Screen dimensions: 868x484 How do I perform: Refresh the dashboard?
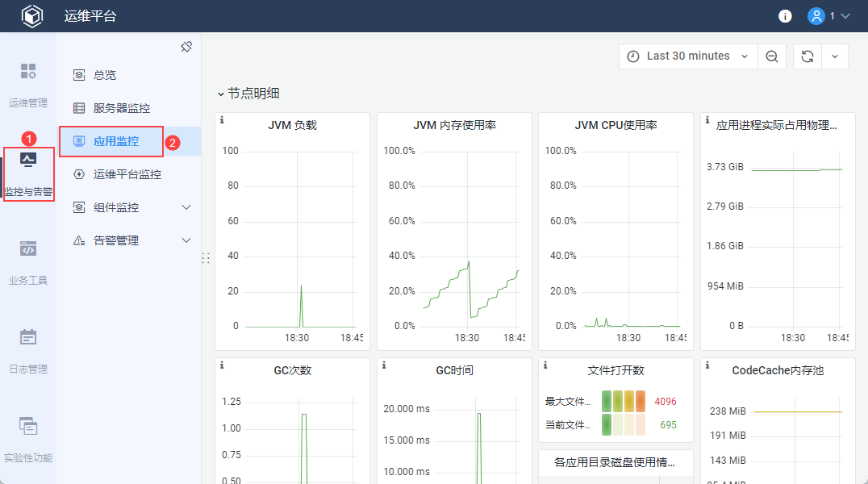pyautogui.click(x=807, y=56)
